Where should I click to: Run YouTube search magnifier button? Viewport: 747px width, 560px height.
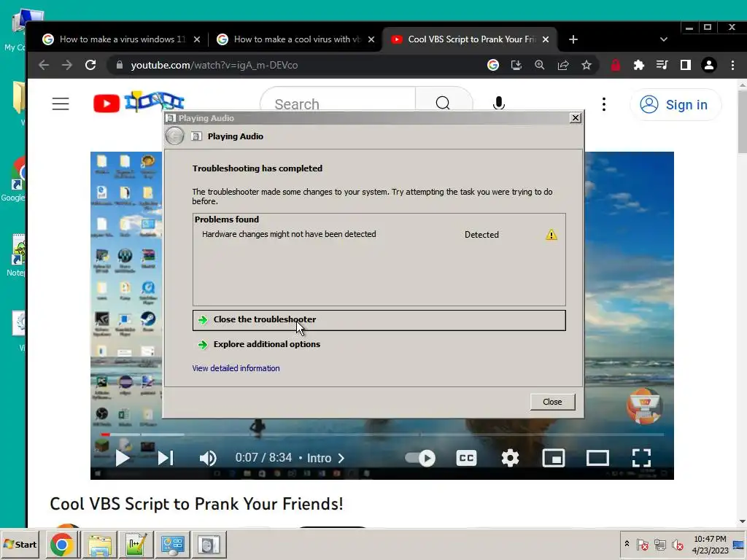pos(443,103)
